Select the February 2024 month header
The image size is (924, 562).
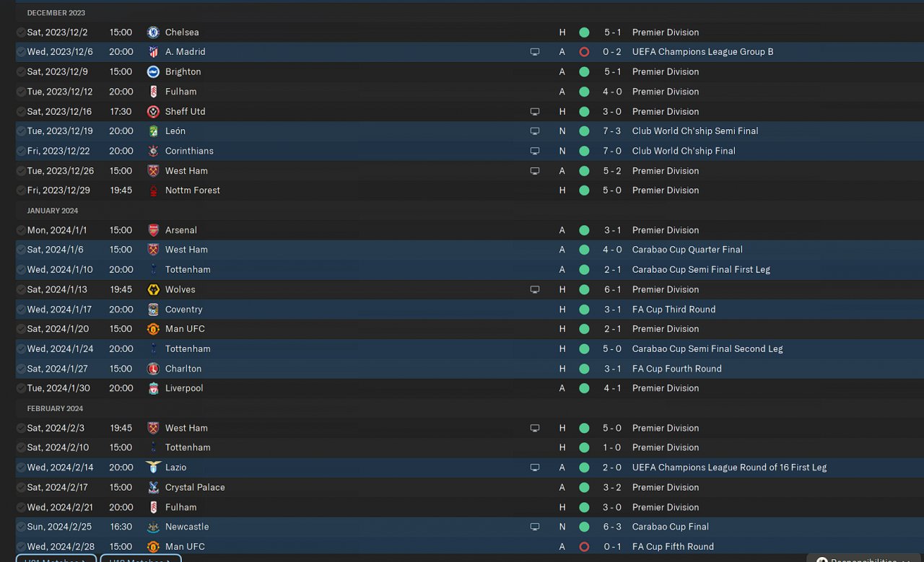pyautogui.click(x=55, y=408)
